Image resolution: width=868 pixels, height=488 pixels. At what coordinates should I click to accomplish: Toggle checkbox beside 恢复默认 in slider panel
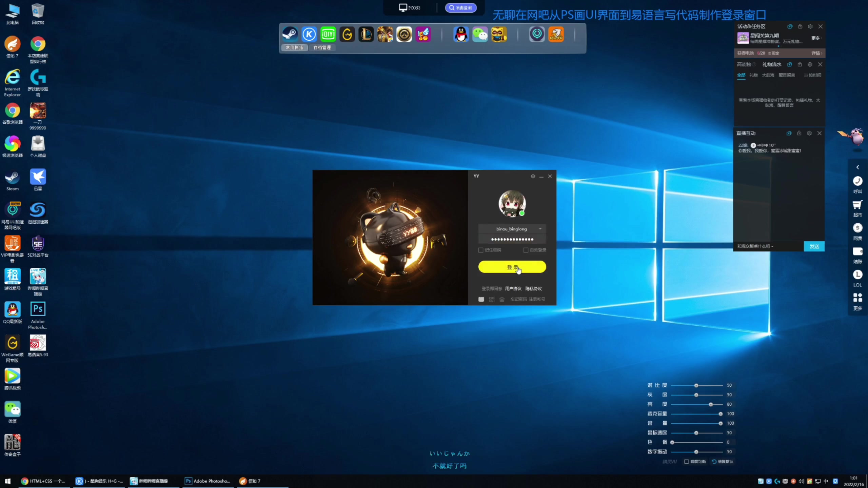pyautogui.click(x=687, y=462)
